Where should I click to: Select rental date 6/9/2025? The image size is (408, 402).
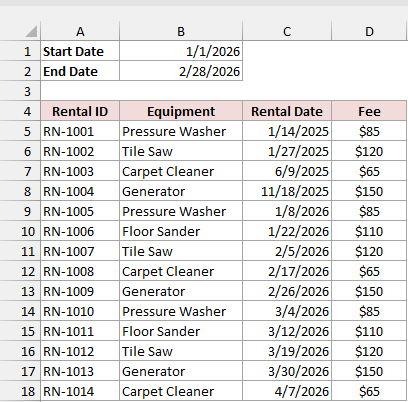tap(287, 171)
